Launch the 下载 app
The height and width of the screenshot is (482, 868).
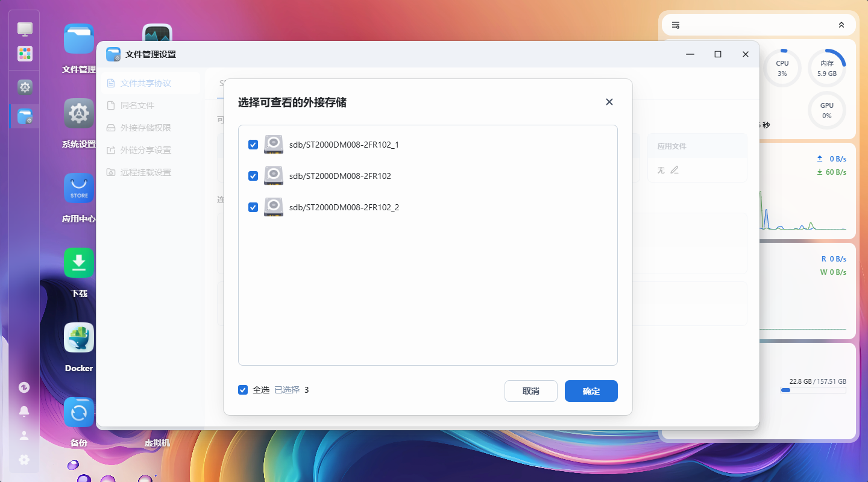click(78, 263)
